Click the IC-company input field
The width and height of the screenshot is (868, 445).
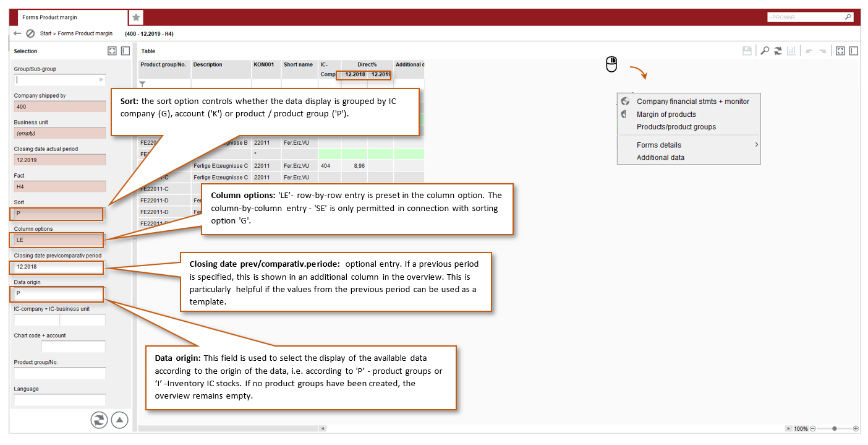click(x=36, y=320)
